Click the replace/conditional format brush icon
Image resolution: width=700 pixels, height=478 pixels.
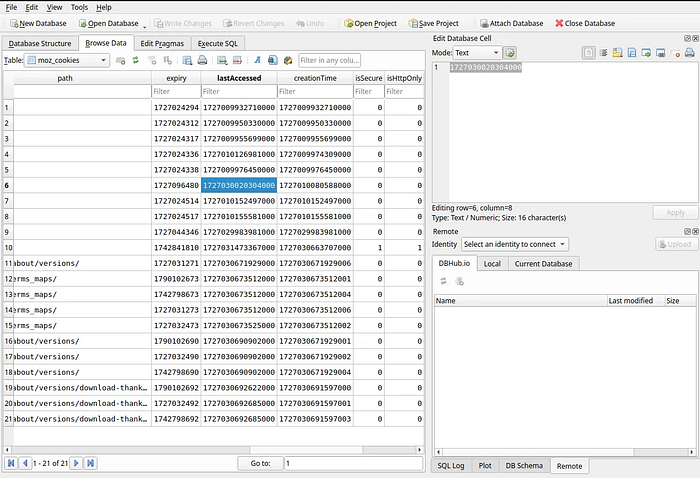[288, 60]
